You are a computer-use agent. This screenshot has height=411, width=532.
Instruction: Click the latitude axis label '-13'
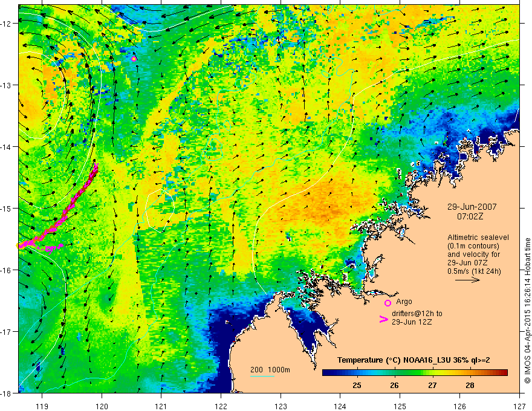point(7,85)
